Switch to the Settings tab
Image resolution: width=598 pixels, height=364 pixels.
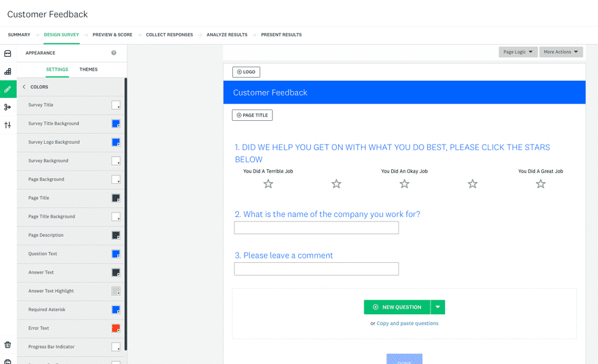tap(57, 69)
